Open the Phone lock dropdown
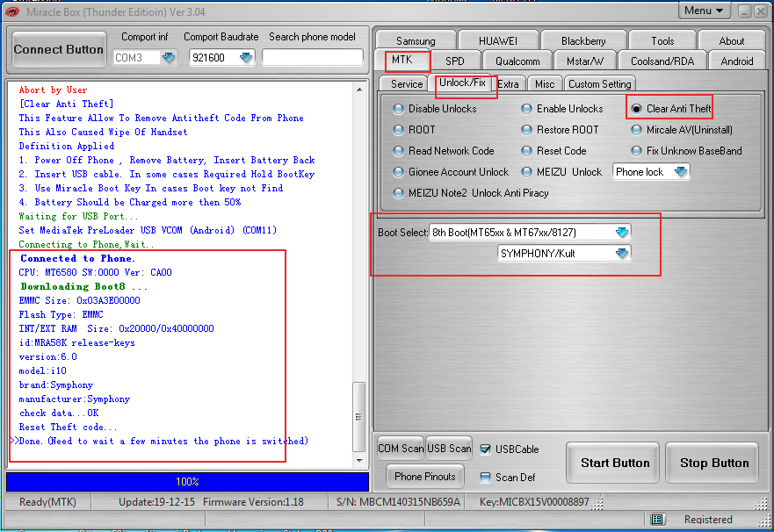The width and height of the screenshot is (774, 532). pos(680,171)
